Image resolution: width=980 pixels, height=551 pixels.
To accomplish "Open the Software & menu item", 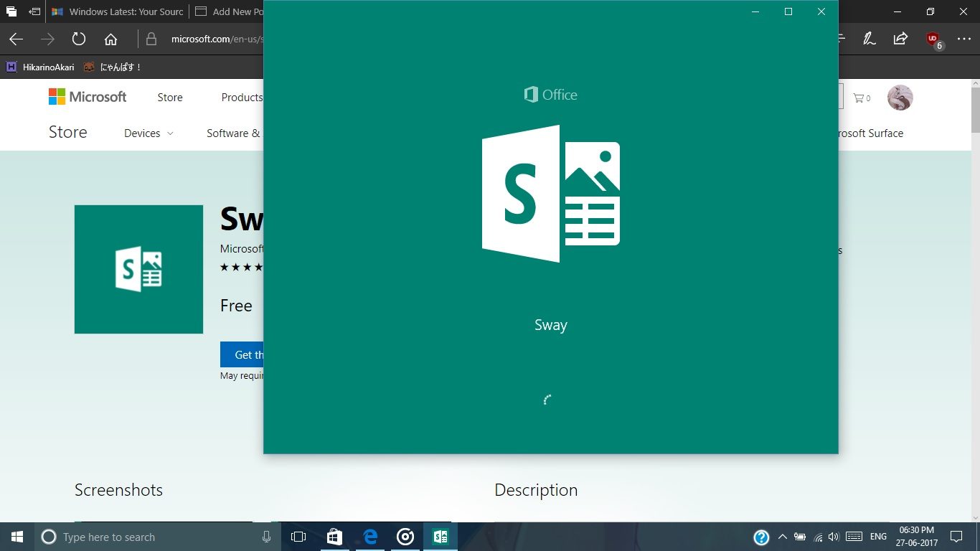I will pyautogui.click(x=233, y=133).
